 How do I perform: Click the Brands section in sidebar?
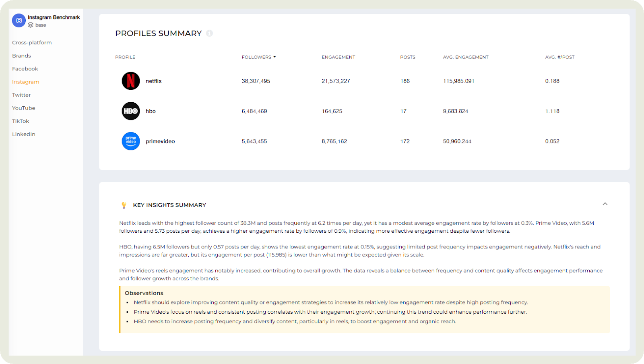[21, 55]
